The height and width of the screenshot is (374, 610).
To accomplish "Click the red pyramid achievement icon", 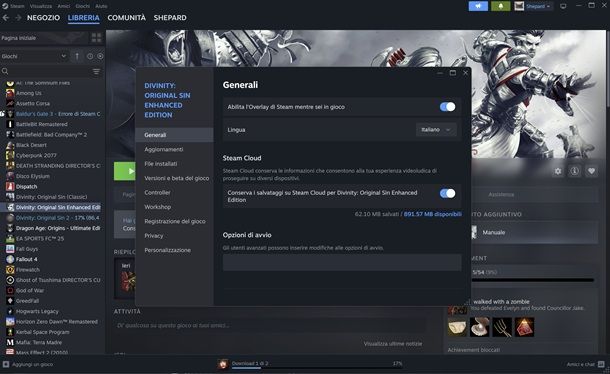I will [x=524, y=327].
